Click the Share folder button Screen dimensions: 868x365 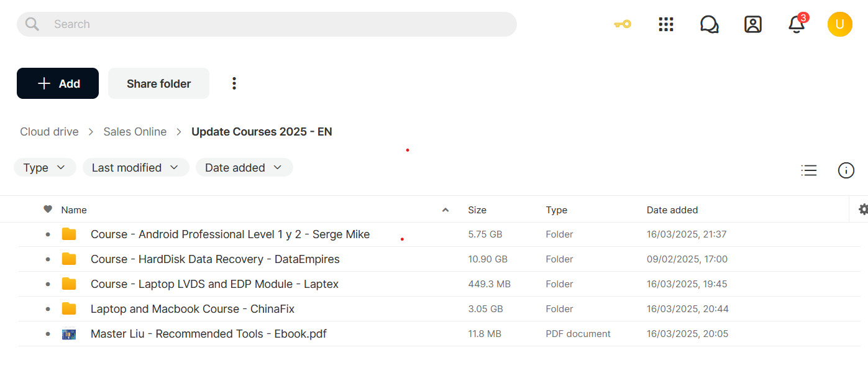pos(158,83)
